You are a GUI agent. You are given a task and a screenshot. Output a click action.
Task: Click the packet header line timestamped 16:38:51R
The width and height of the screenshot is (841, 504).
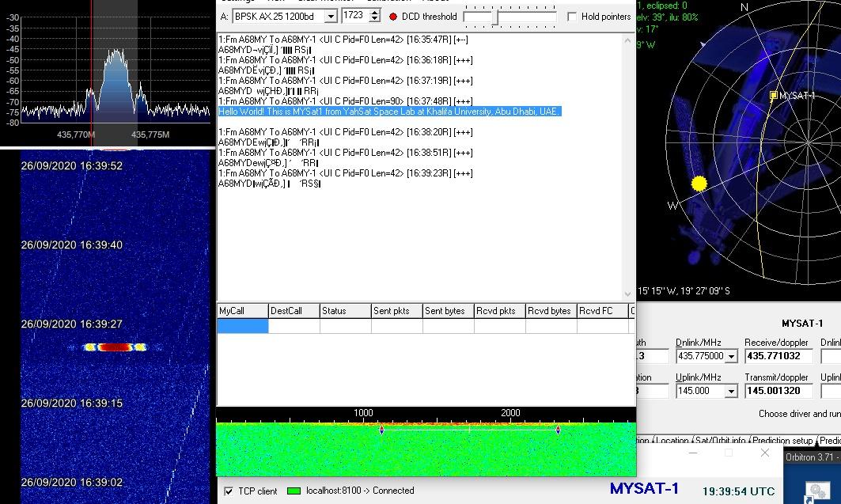click(346, 153)
